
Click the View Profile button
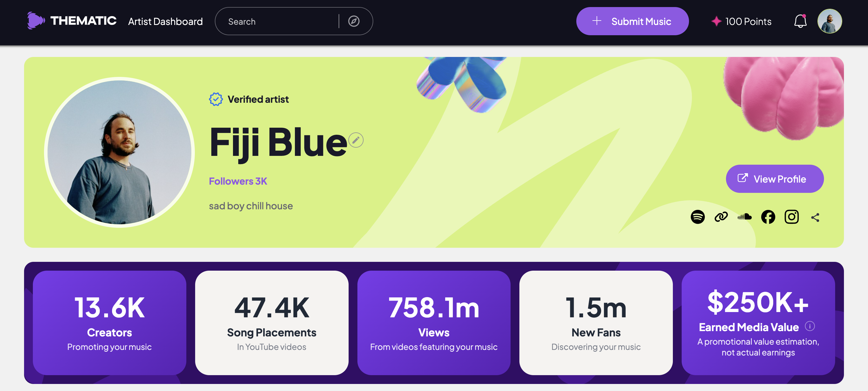click(x=775, y=179)
